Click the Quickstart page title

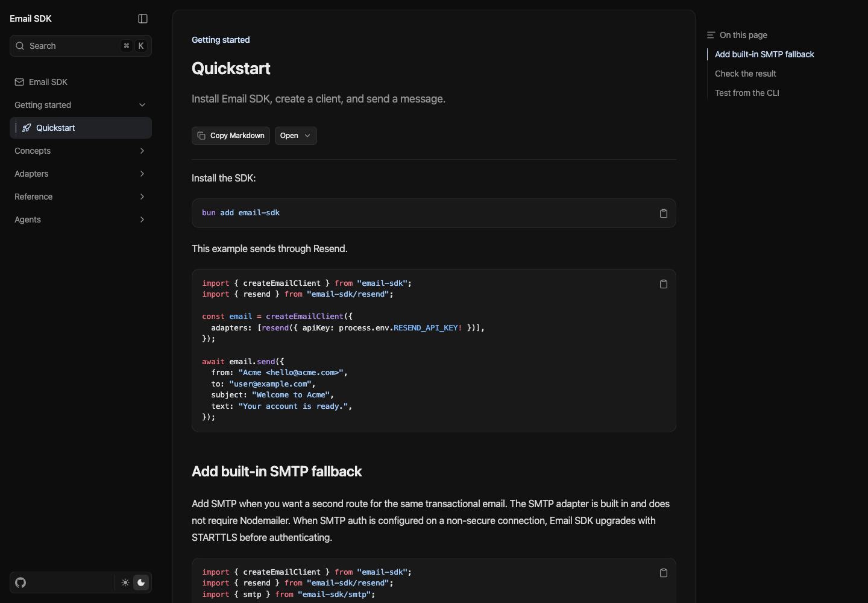231,68
